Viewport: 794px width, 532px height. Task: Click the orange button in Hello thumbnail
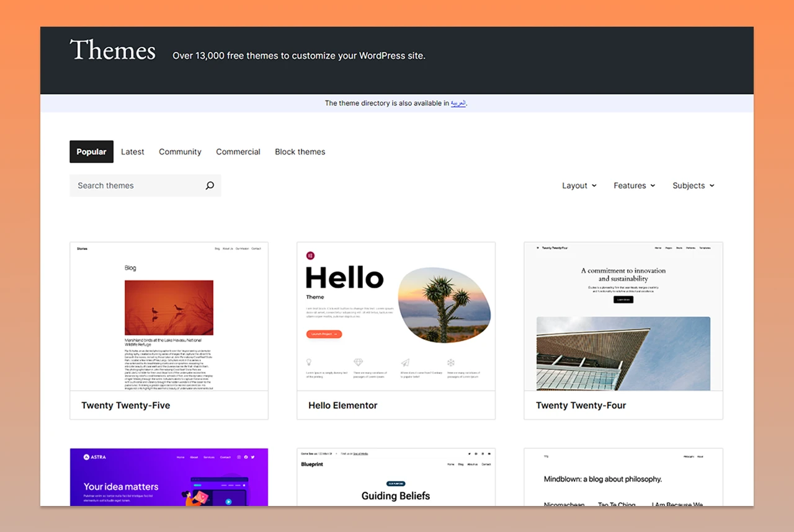(324, 334)
